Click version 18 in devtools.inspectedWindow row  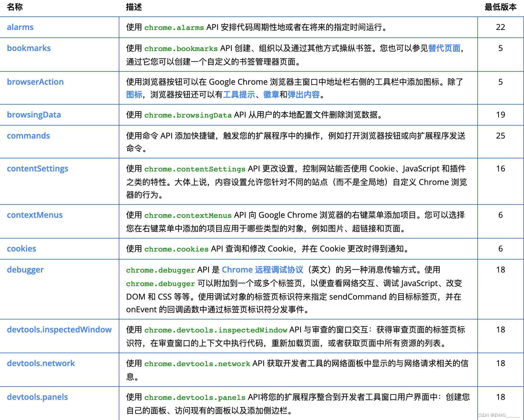[x=501, y=330]
